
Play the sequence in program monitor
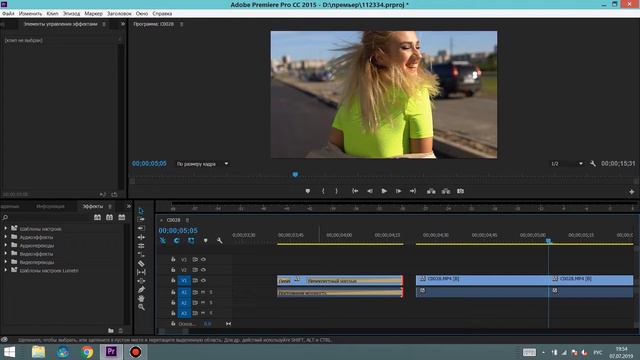384,191
